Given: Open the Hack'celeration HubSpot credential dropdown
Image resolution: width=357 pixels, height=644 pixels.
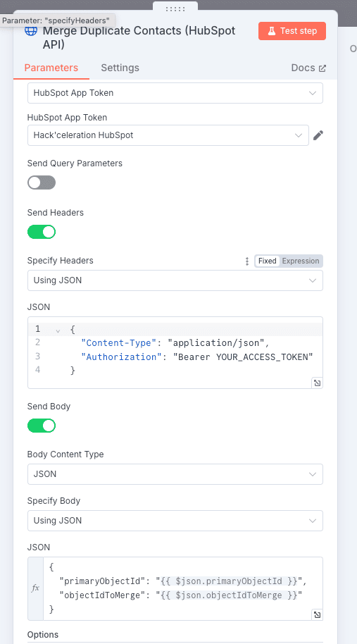Looking at the screenshot, I should 168,135.
